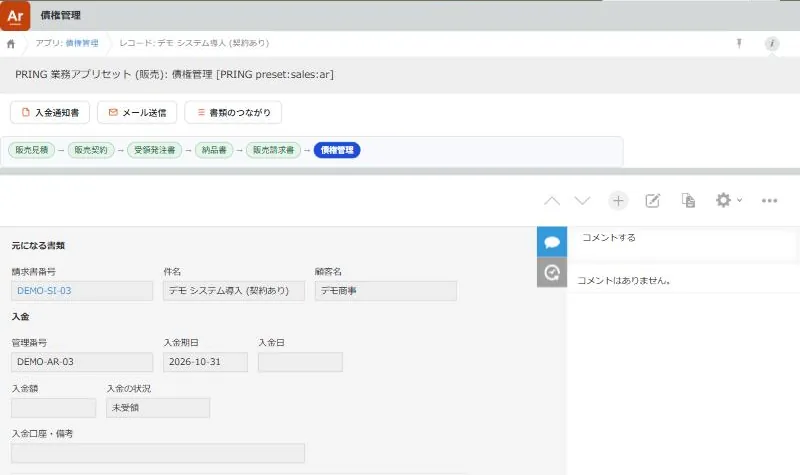Screen dimensions: 800x475
Task: Click the 件名 field デモ システム導入
Action: [x=234, y=291]
